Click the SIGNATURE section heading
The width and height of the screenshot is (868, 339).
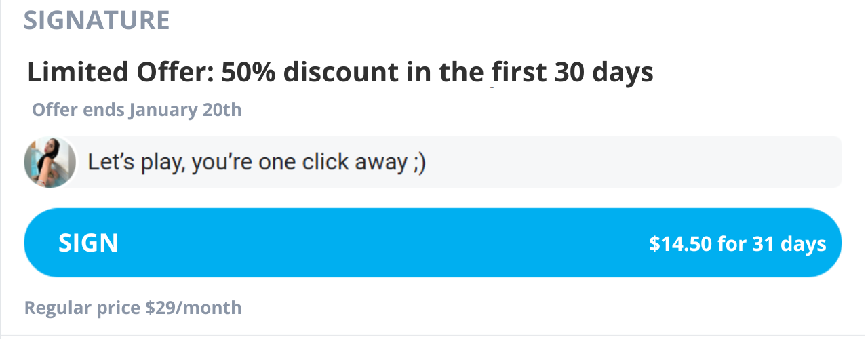(x=96, y=20)
